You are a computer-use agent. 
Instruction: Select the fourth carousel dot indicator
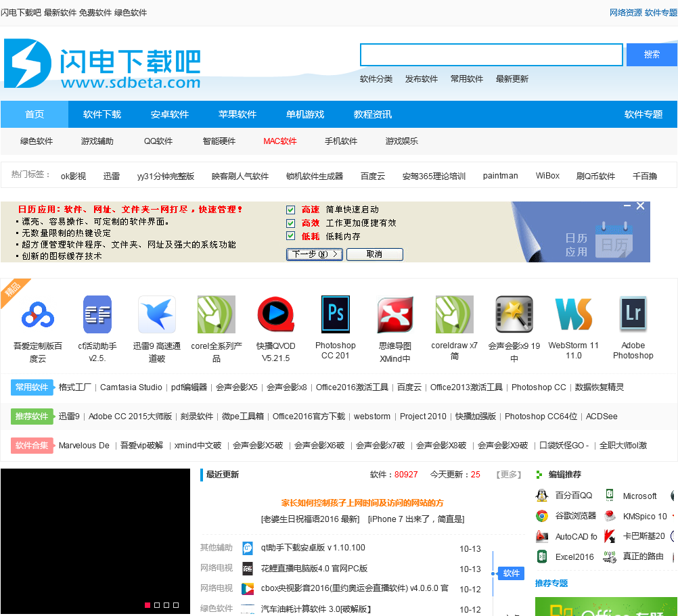176,605
